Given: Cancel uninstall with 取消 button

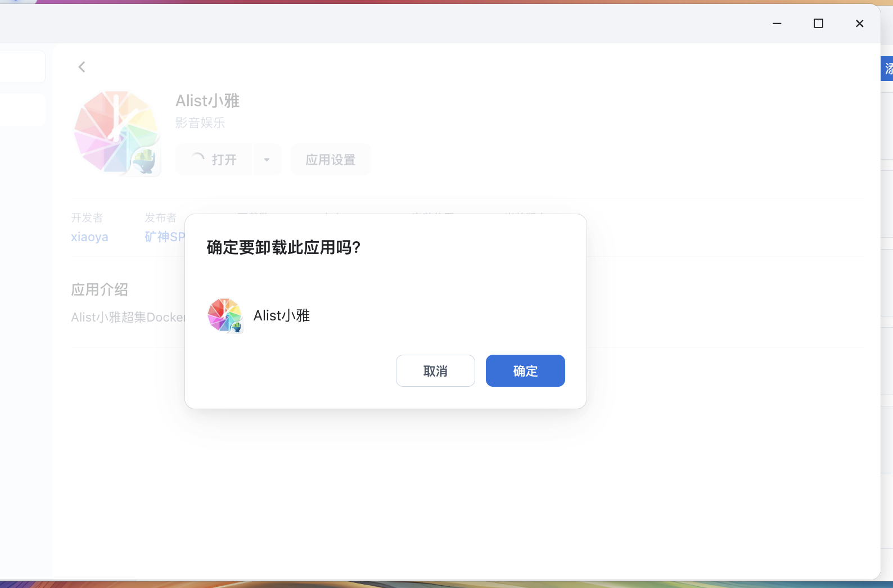Looking at the screenshot, I should (x=435, y=371).
